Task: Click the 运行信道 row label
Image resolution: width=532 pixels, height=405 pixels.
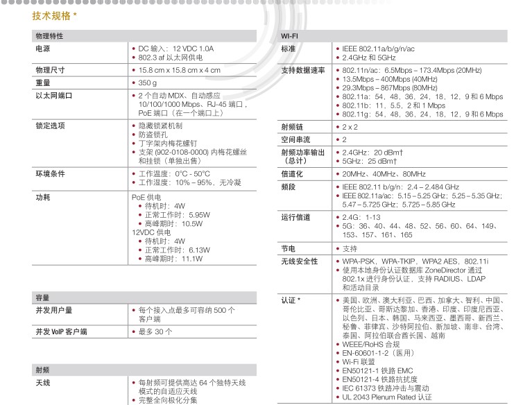Action: tap(295, 217)
